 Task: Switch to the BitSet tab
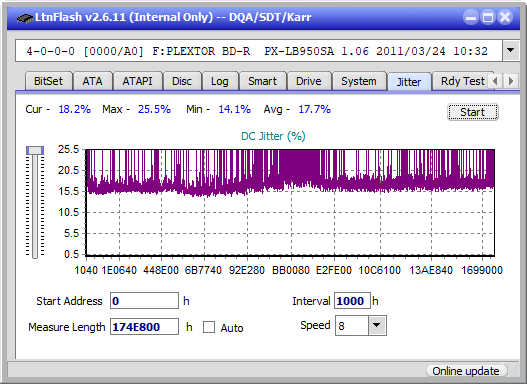(x=48, y=81)
